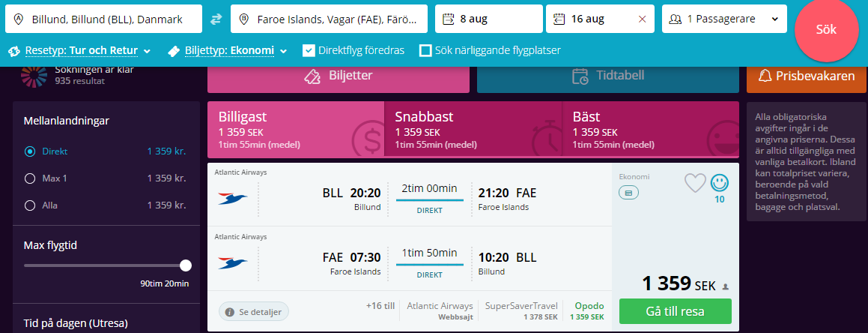This screenshot has height=333, width=868.
Task: Click the outbound Atlantic Airways logo
Action: click(233, 198)
